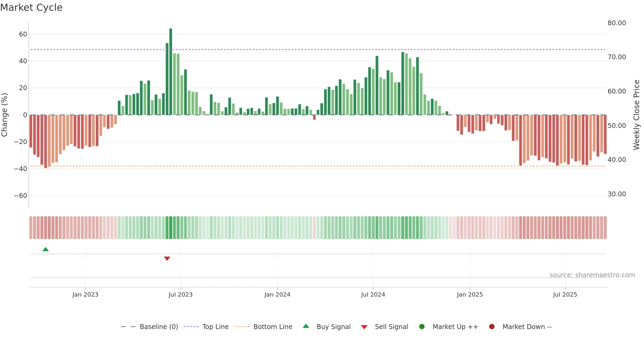Viewport: 644px width, 362px height.
Task: Toggle Bottom Line legend entry
Action: 263,327
